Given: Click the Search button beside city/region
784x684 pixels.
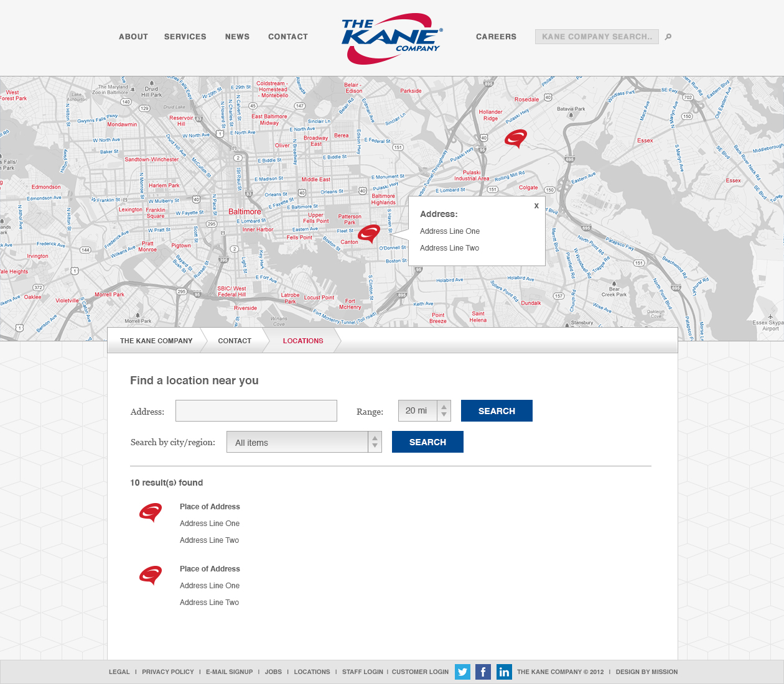Looking at the screenshot, I should 427,442.
